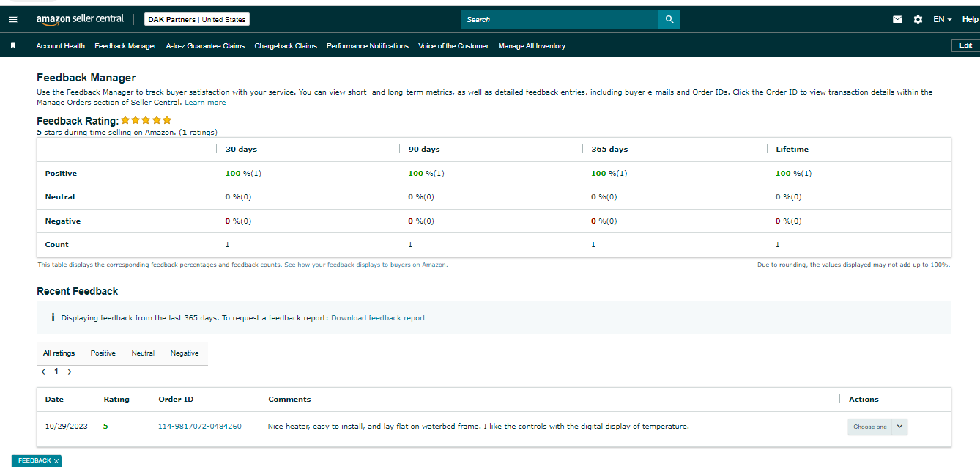Click the Lifetime column header

click(x=792, y=149)
